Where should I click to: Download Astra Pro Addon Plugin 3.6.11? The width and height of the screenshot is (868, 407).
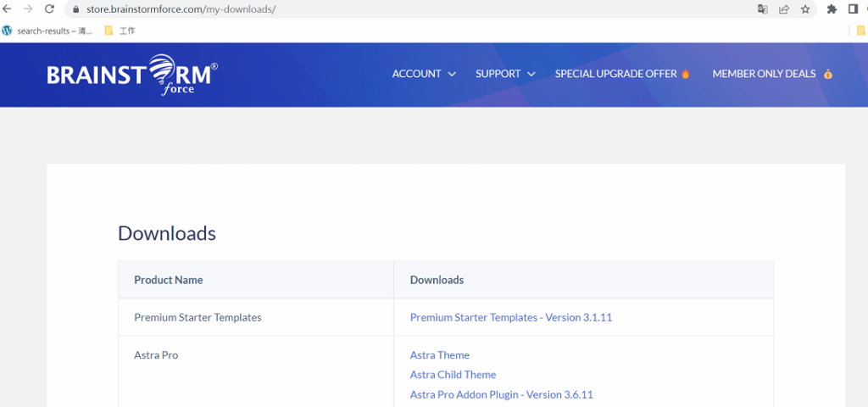[501, 394]
